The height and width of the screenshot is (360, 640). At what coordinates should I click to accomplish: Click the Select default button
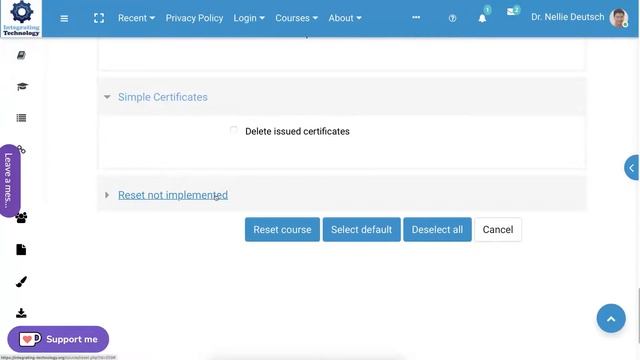(362, 229)
